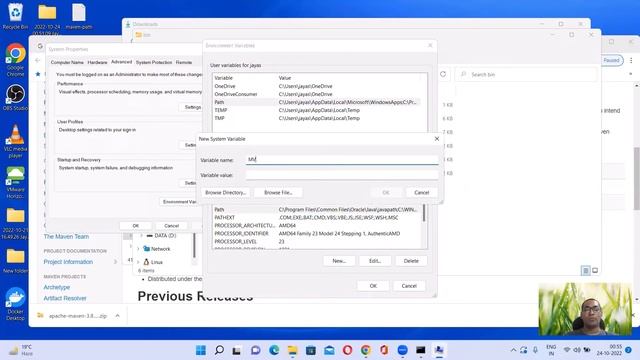The image size is (640, 360).
Task: Switch to Chrome on the taskbar
Action: (366, 350)
